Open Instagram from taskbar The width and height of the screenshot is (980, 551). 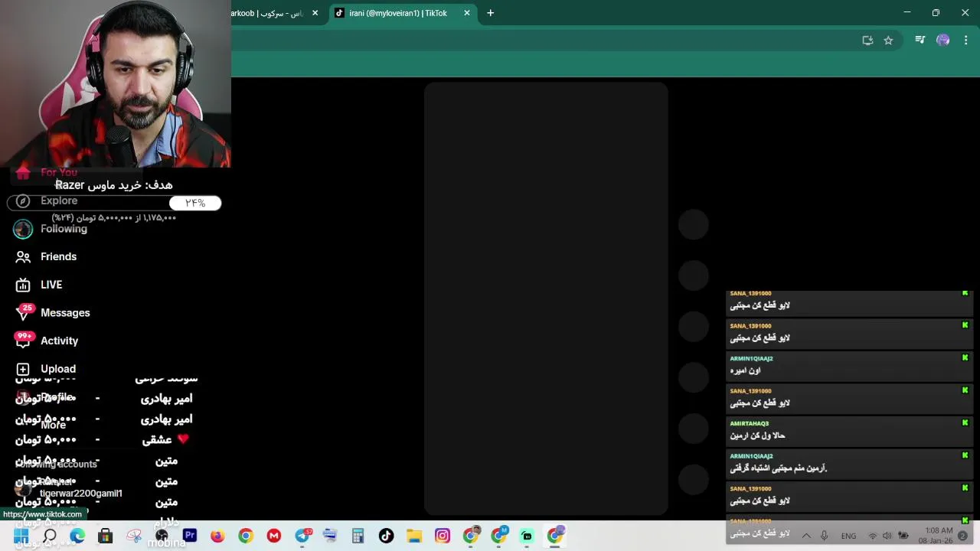pos(443,536)
